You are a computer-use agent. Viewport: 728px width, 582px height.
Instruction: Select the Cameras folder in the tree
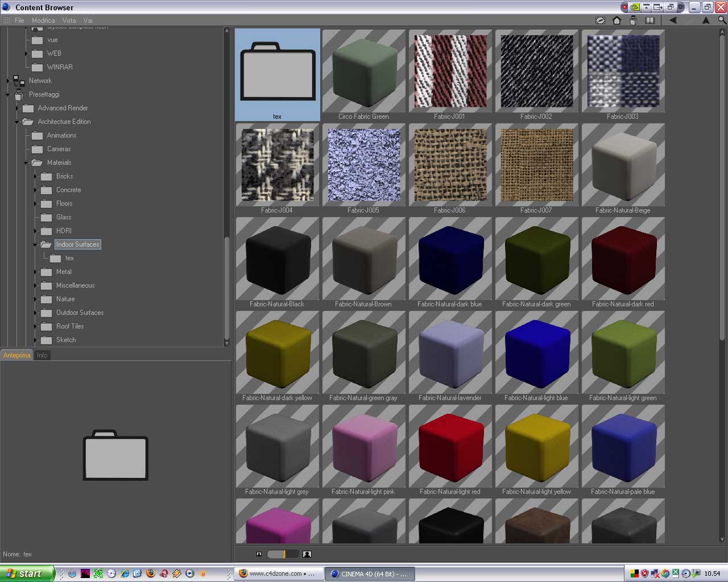(x=59, y=149)
